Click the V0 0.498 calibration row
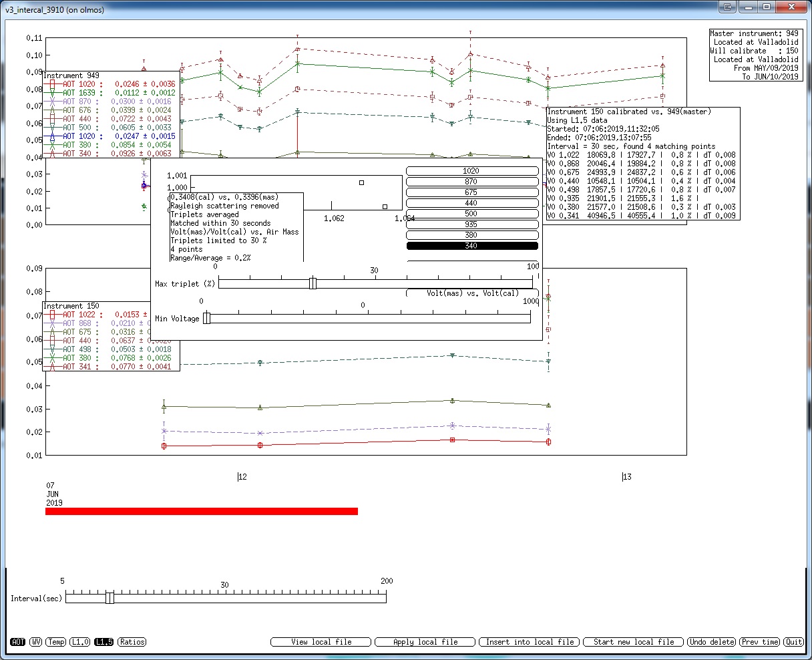 641,190
